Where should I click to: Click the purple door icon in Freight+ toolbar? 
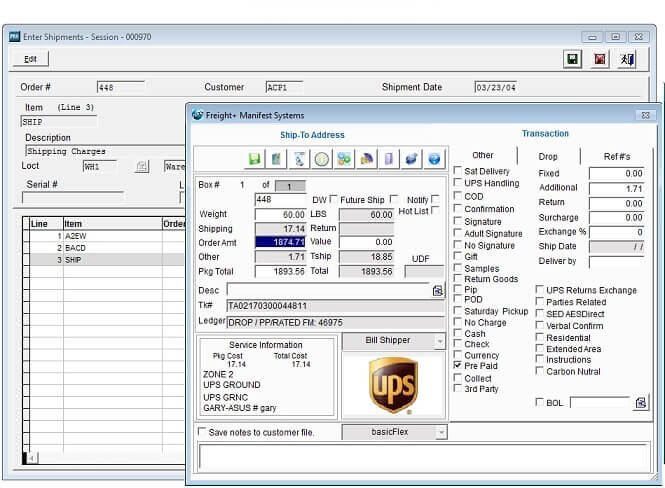pyautogui.click(x=389, y=159)
